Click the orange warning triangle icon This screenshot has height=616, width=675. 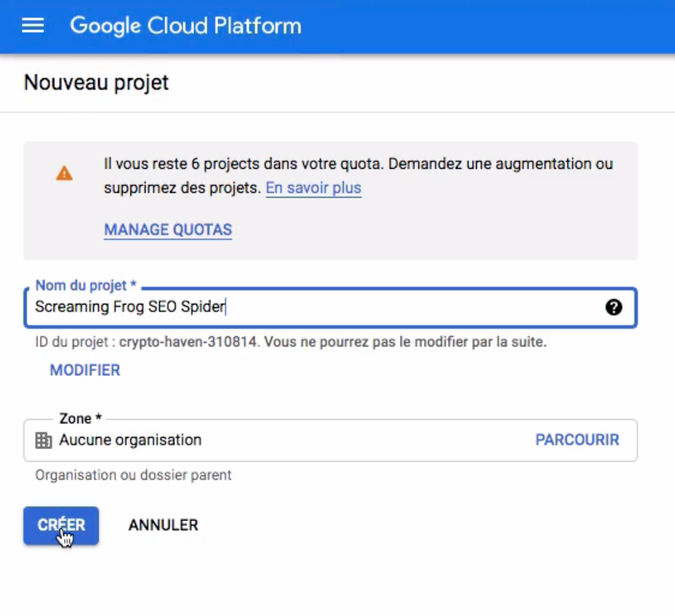pos(64,173)
